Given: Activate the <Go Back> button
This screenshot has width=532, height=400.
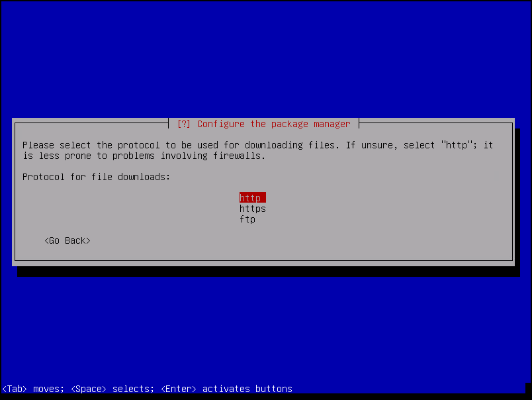Looking at the screenshot, I should click(67, 240).
